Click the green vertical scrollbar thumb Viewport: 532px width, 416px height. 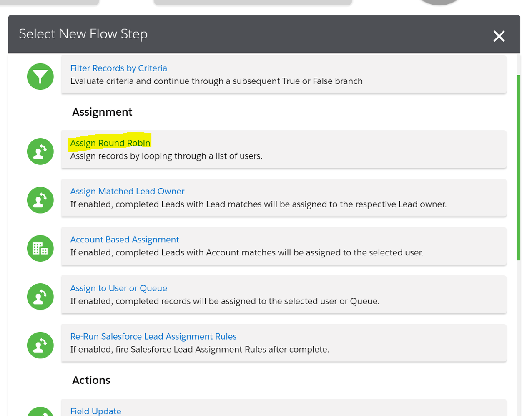519,167
